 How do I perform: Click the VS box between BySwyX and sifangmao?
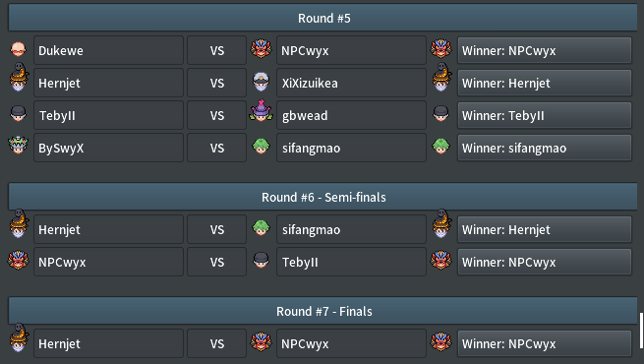217,148
